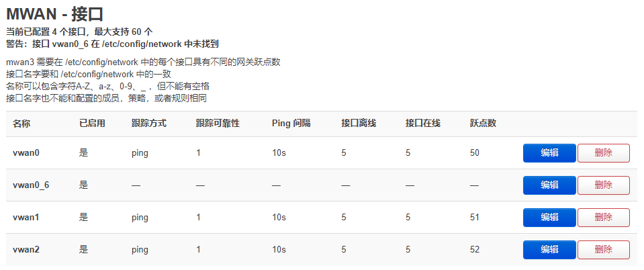The image size is (644, 270).
Task: Click the 名称 column header
Action: click(x=21, y=124)
